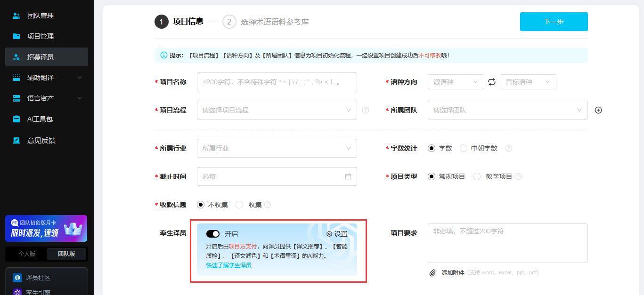
Task: Click help icon next to 中朝字数
Action: tap(509, 148)
